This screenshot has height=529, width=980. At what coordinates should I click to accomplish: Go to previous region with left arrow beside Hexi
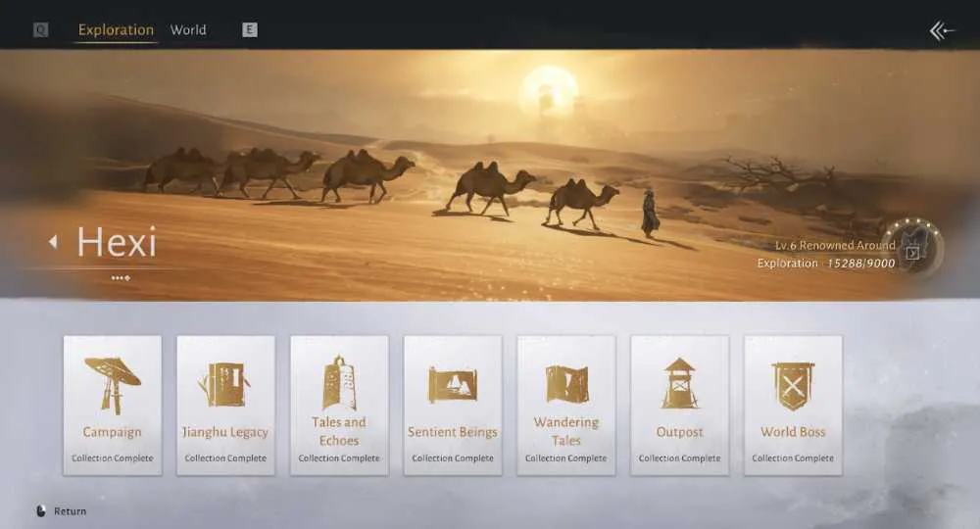click(x=53, y=242)
